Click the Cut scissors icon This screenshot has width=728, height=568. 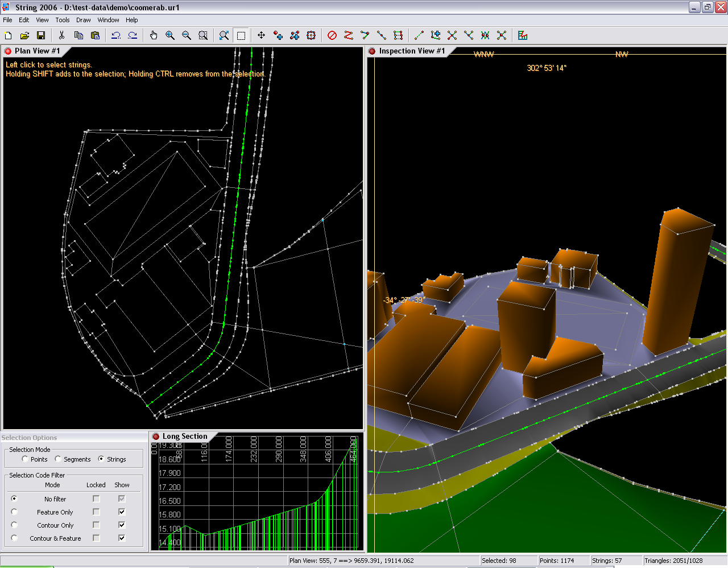point(61,35)
